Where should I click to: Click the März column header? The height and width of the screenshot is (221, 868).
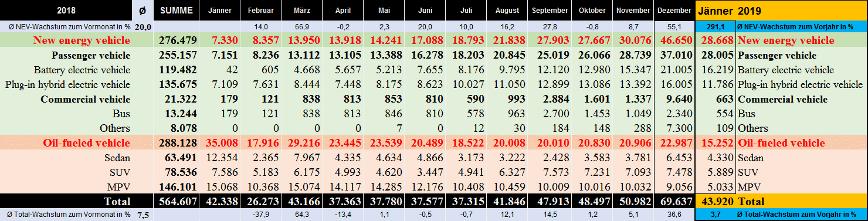(x=302, y=11)
